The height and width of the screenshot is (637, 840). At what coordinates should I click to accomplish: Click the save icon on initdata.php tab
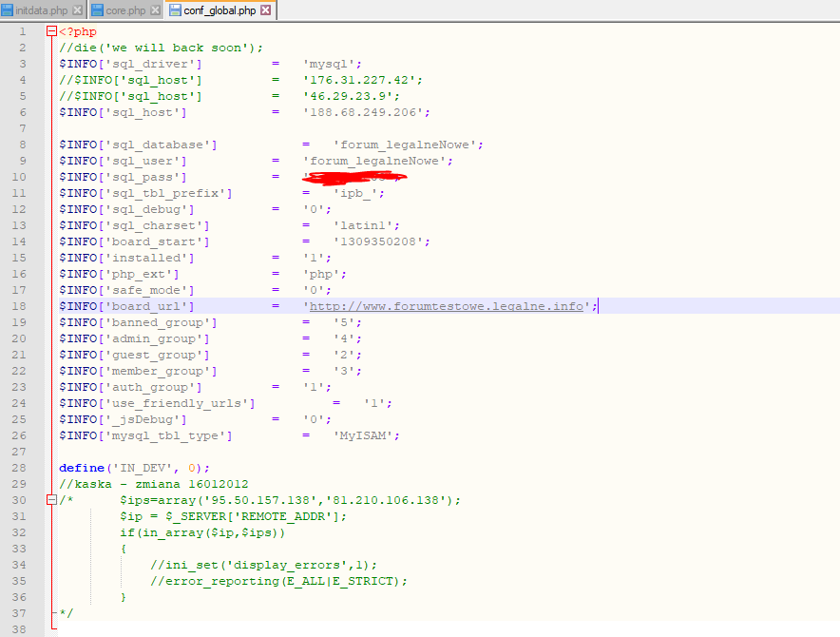click(7, 10)
